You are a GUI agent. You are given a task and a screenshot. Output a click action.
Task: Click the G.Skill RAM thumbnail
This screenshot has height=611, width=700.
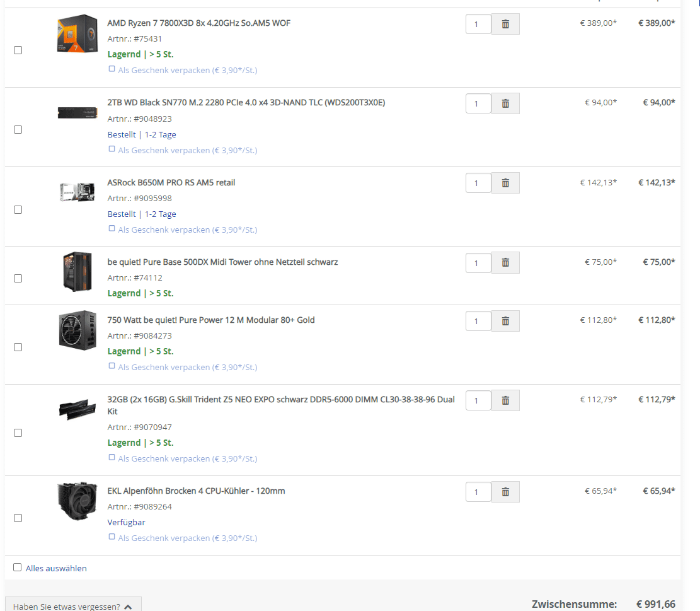click(x=77, y=410)
